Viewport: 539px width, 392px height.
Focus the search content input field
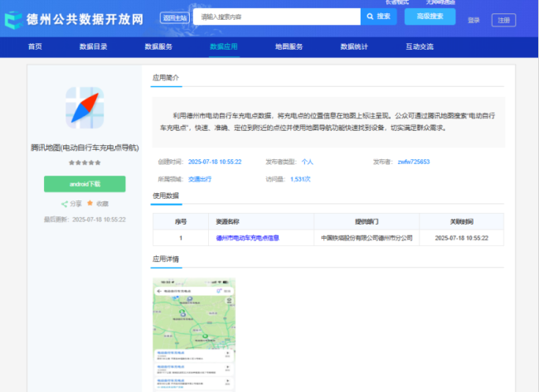(278, 17)
